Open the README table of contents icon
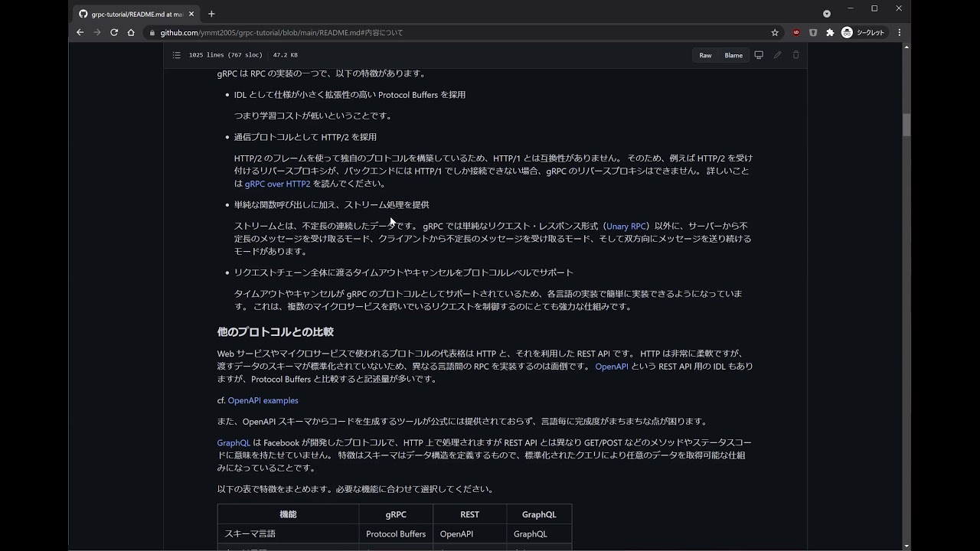Viewport: 980px width, 551px height. point(176,55)
